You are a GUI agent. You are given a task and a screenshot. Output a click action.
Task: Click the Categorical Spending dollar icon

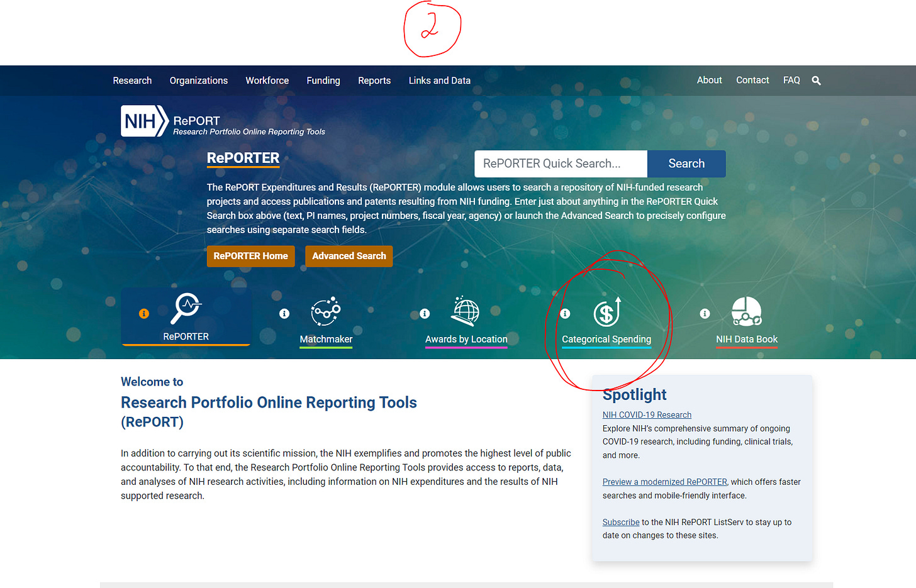(607, 312)
